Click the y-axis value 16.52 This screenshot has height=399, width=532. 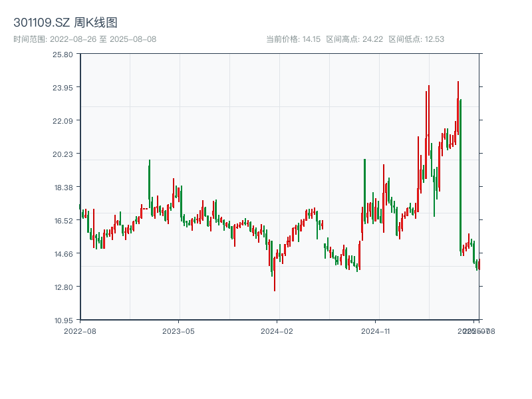click(63, 221)
